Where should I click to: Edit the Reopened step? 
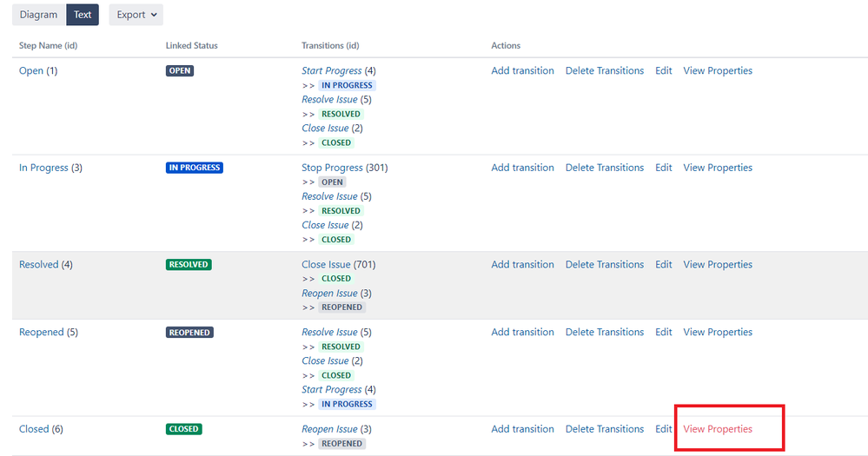coord(664,332)
